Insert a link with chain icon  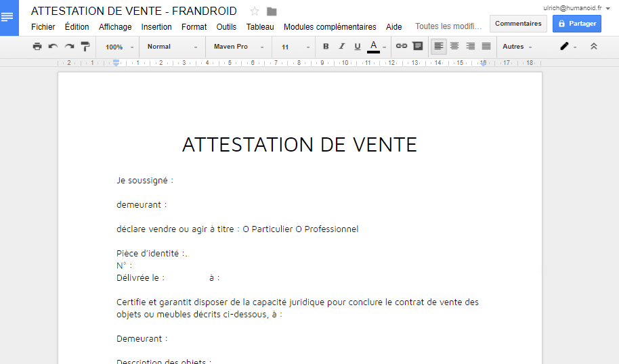tap(402, 46)
